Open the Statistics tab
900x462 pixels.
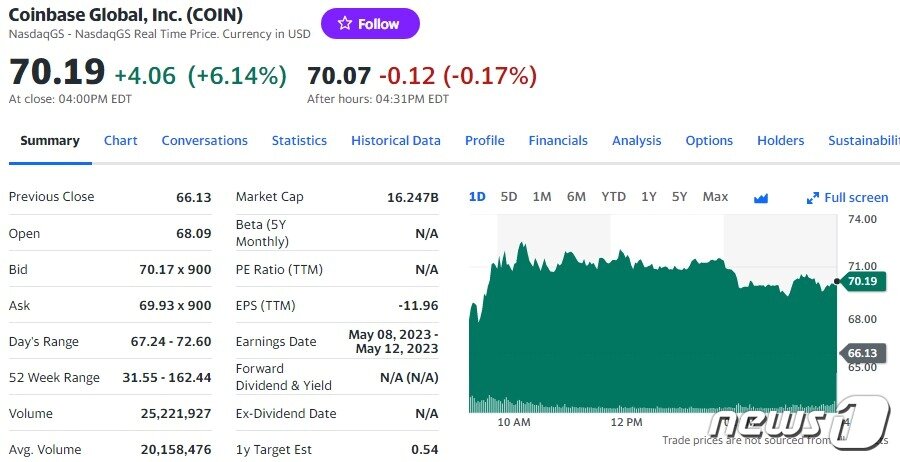299,141
